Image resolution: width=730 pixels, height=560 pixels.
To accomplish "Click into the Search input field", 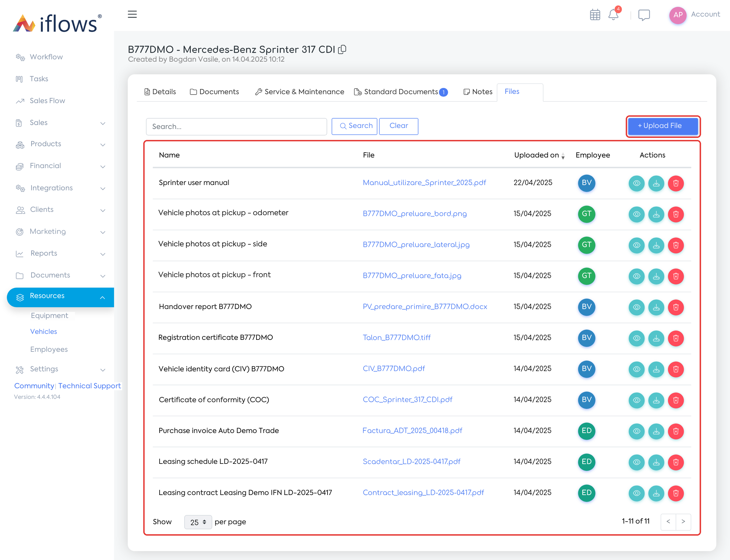I will click(236, 127).
